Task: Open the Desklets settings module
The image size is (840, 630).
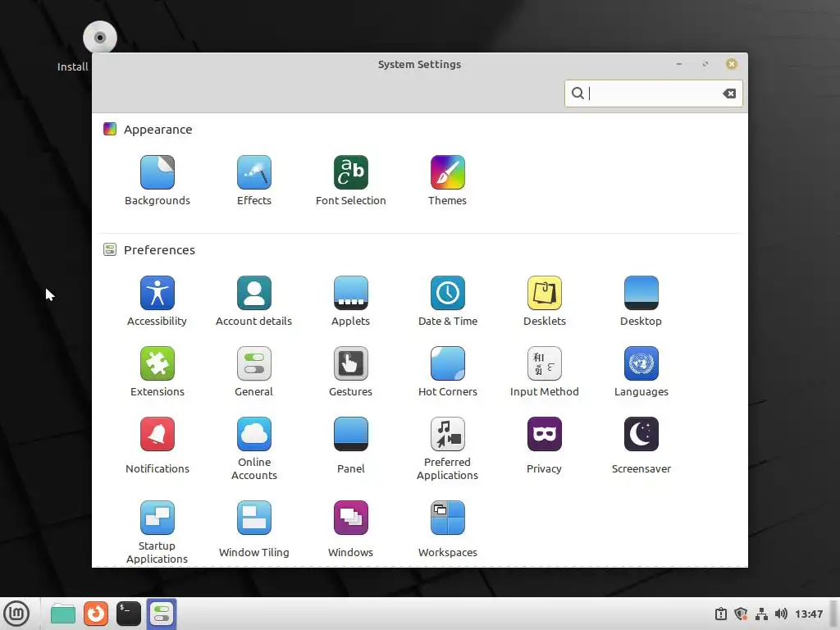Action: coord(545,301)
